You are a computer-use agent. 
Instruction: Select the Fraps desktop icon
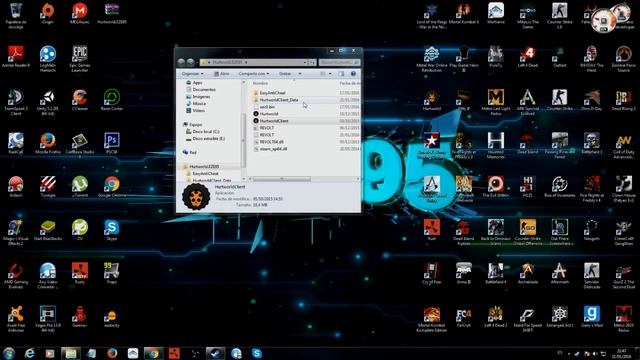(111, 273)
